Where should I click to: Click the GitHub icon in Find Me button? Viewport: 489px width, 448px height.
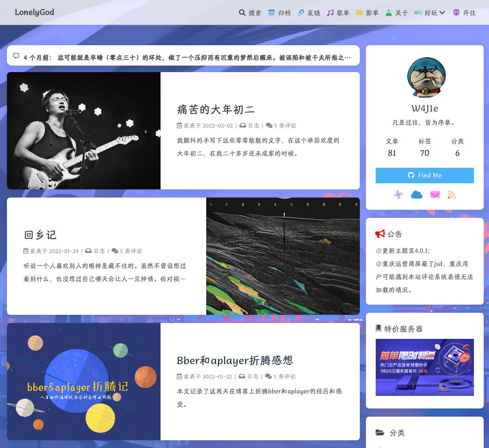[x=411, y=175]
